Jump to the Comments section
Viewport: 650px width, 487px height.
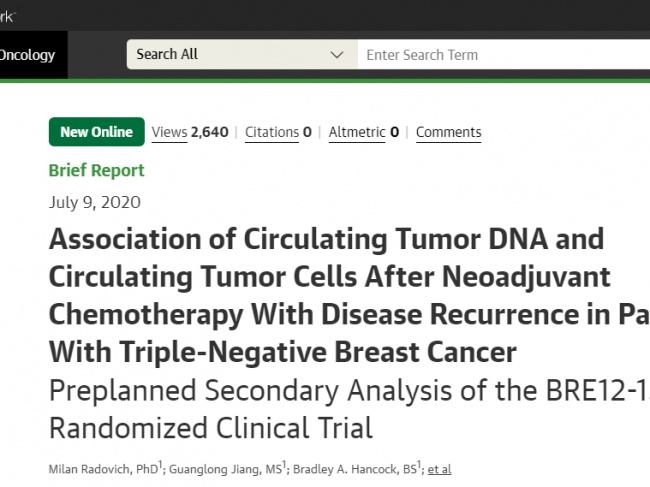448,132
